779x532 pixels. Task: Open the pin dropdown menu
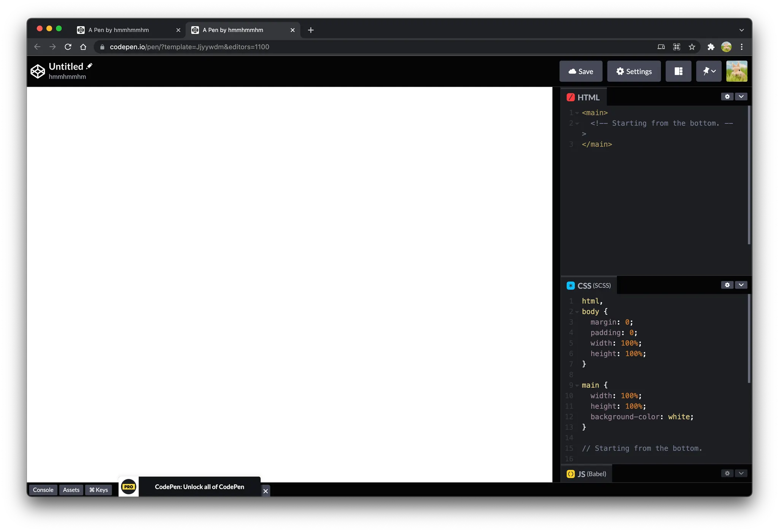[709, 71]
